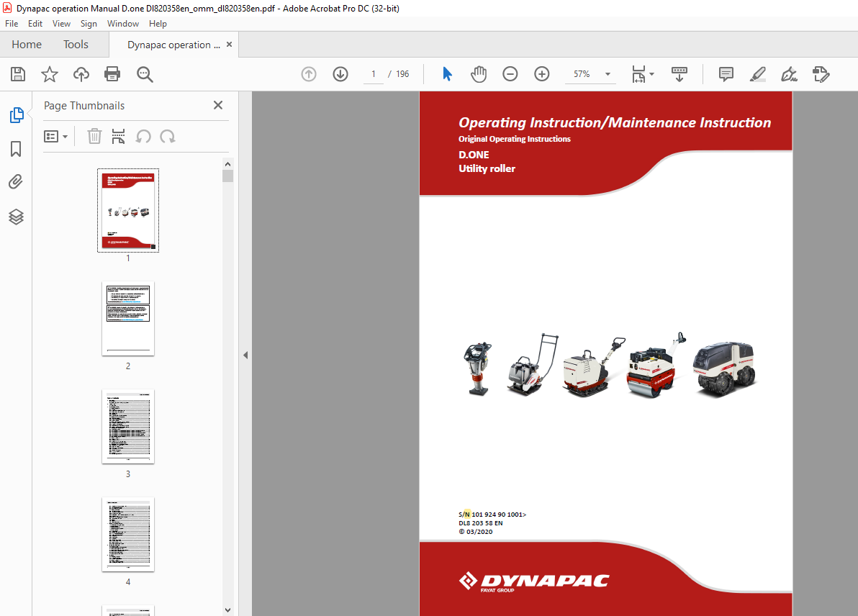The height and width of the screenshot is (616, 858).
Task: Click the print pages icon in thumbnails panel
Action: click(x=118, y=136)
